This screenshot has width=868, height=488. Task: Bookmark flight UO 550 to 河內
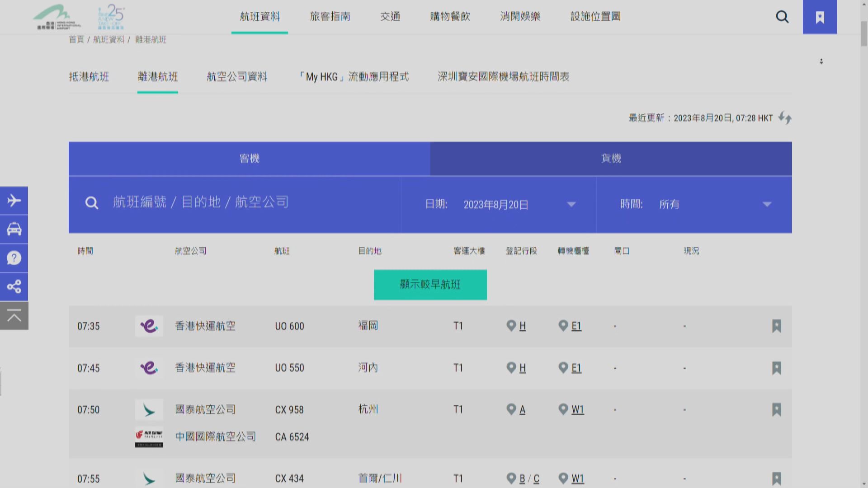(776, 368)
